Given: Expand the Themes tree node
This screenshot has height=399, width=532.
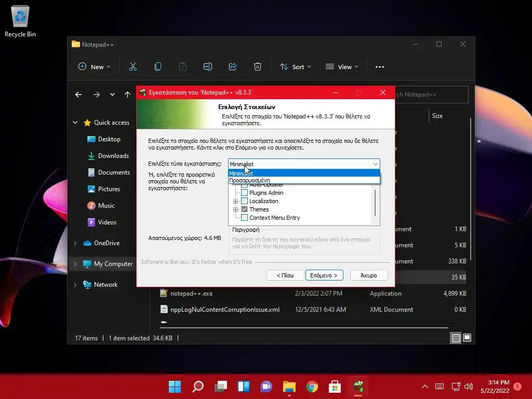Looking at the screenshot, I should coord(235,209).
